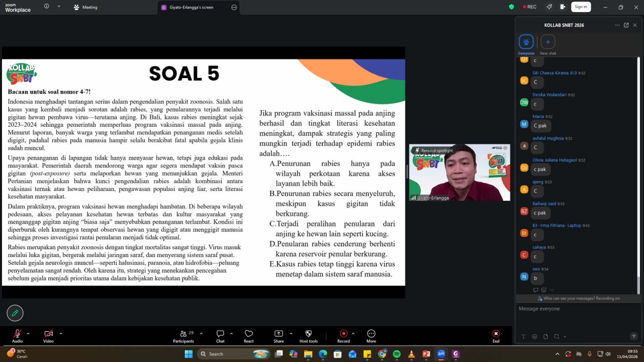Screen dimensions: 644x362
Task: Expand the screenshot capture dropdown in chat
Action: (x=565, y=337)
